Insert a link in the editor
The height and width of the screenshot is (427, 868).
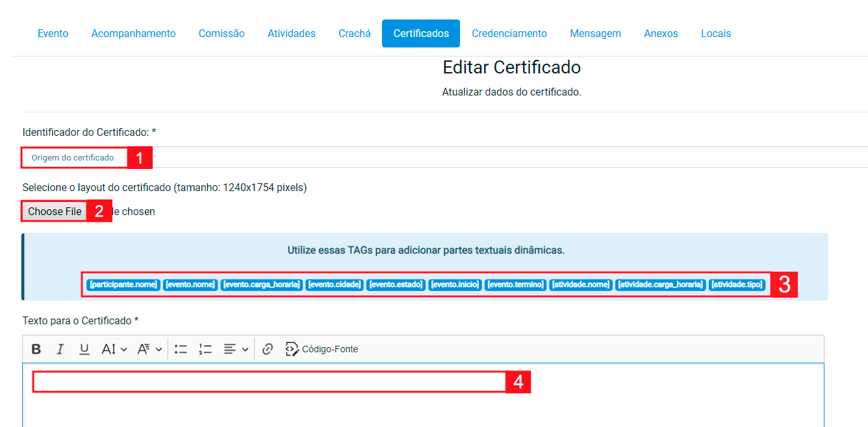point(267,349)
